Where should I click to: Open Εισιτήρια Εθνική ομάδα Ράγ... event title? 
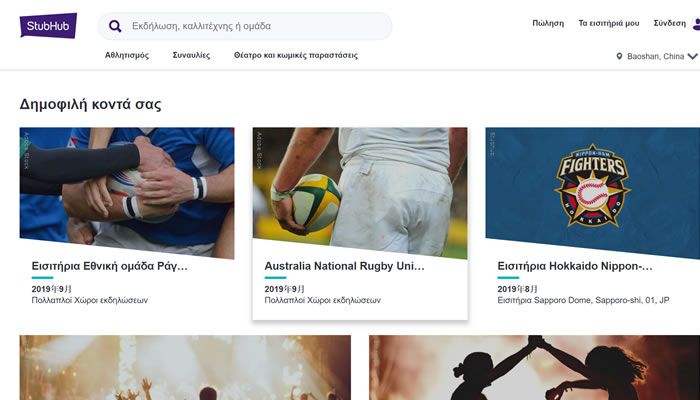110,266
